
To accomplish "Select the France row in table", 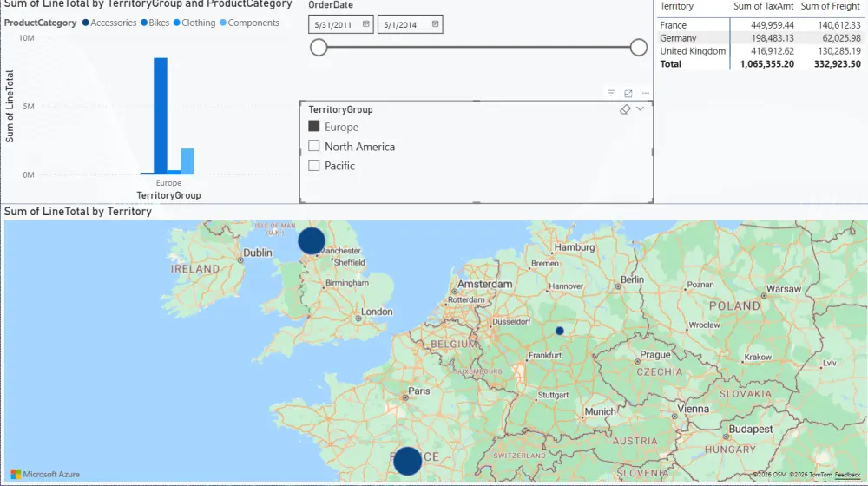I will coord(760,25).
